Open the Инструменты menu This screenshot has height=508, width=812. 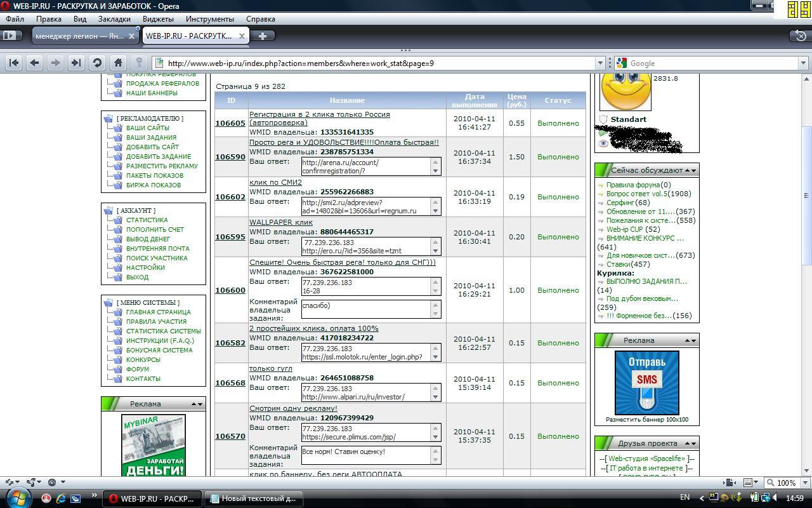(210, 19)
